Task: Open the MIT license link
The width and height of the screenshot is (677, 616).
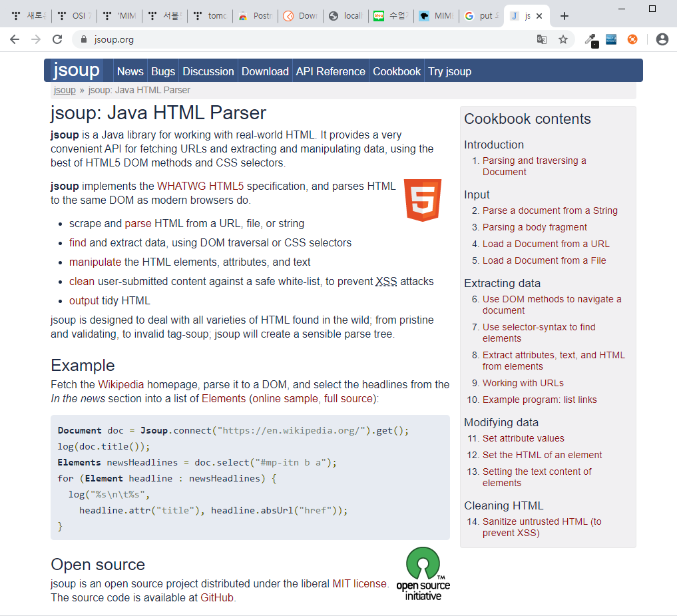Action: tap(359, 583)
